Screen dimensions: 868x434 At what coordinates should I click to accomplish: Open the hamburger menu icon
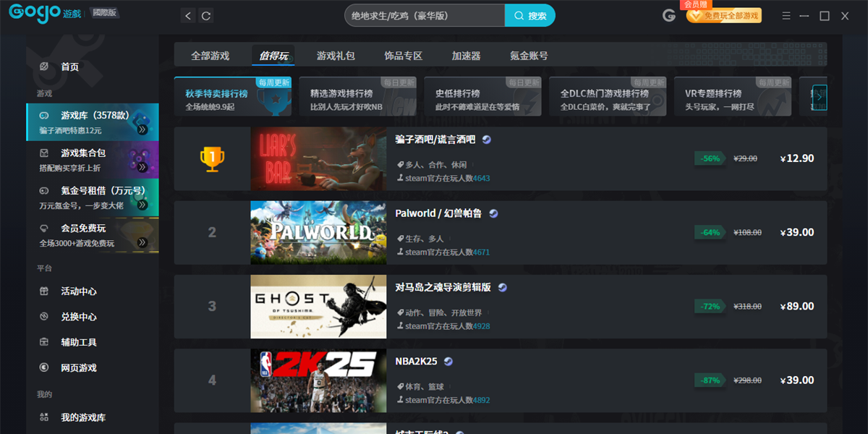(786, 16)
